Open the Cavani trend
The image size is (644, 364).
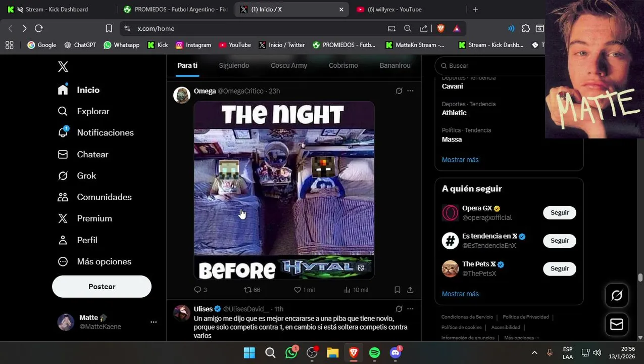(x=452, y=86)
